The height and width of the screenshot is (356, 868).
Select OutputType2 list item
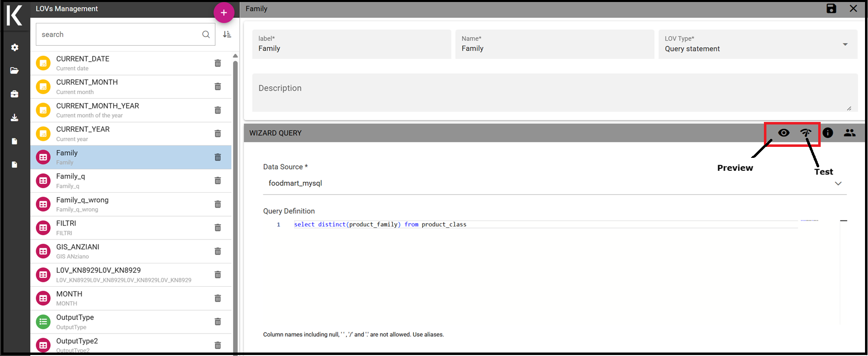click(x=131, y=344)
